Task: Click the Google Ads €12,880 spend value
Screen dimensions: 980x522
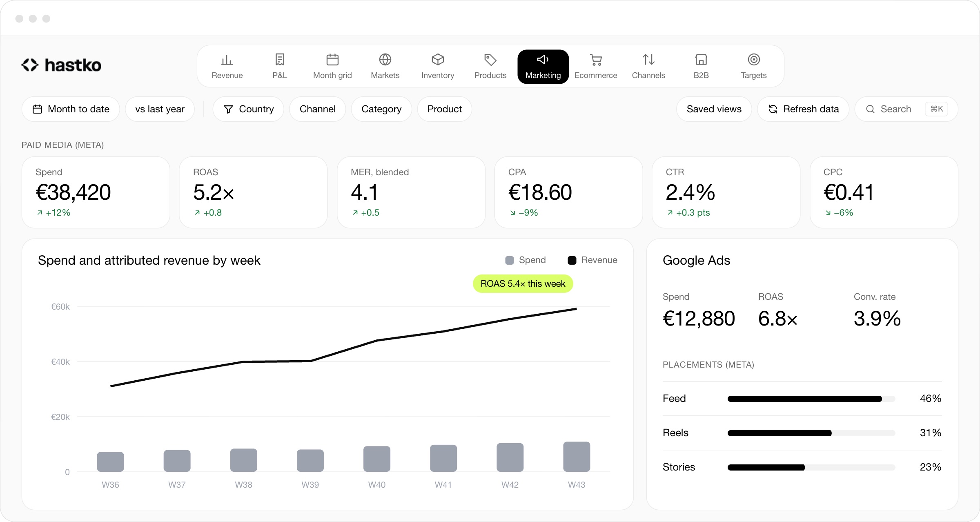Action: point(699,319)
